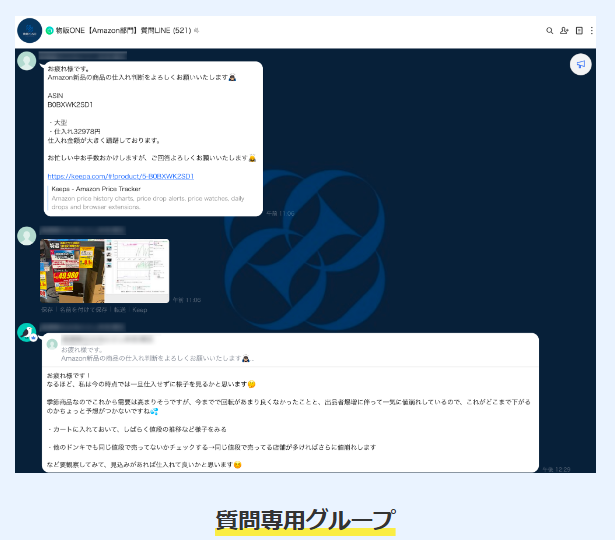Open the notes icon in header
Image resolution: width=615 pixels, height=540 pixels.
(x=579, y=31)
